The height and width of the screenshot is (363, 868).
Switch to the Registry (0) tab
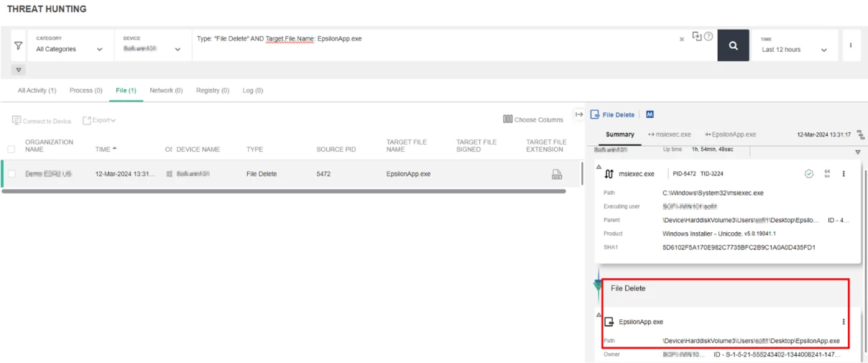(213, 91)
